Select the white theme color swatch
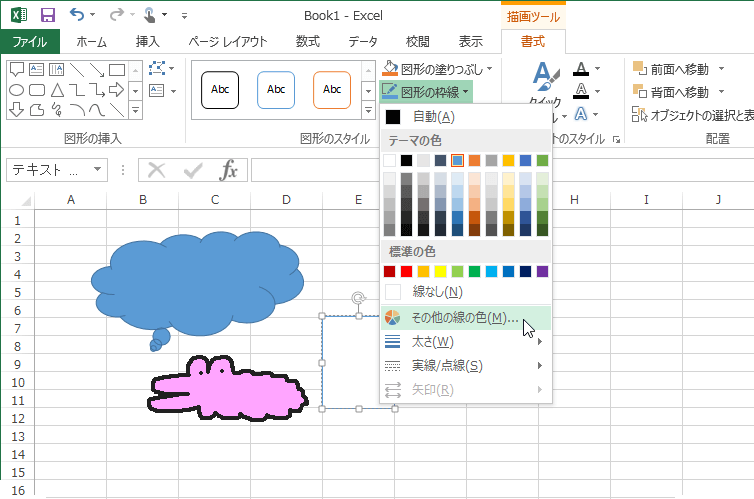The image size is (754, 499). (390, 161)
